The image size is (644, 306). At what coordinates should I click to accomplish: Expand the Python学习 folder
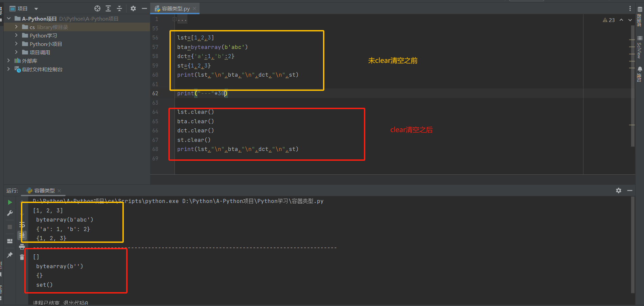(16, 35)
